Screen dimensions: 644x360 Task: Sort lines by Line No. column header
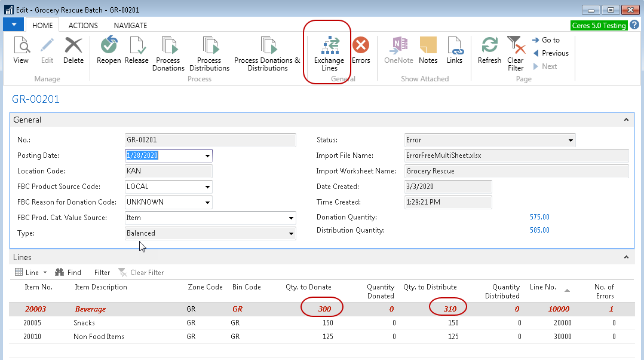[543, 288]
